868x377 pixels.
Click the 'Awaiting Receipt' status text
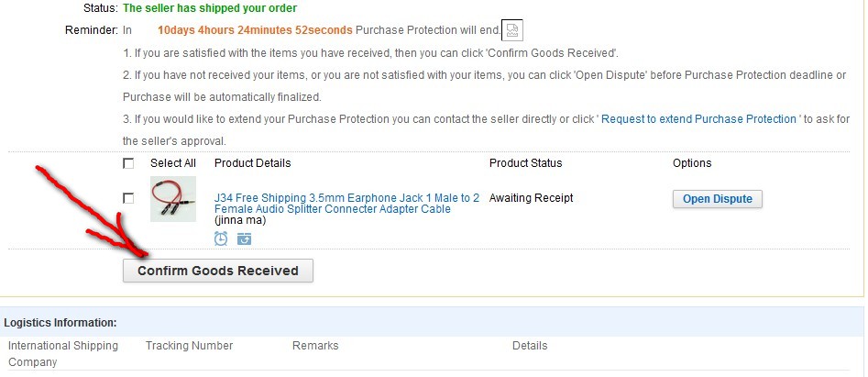531,198
